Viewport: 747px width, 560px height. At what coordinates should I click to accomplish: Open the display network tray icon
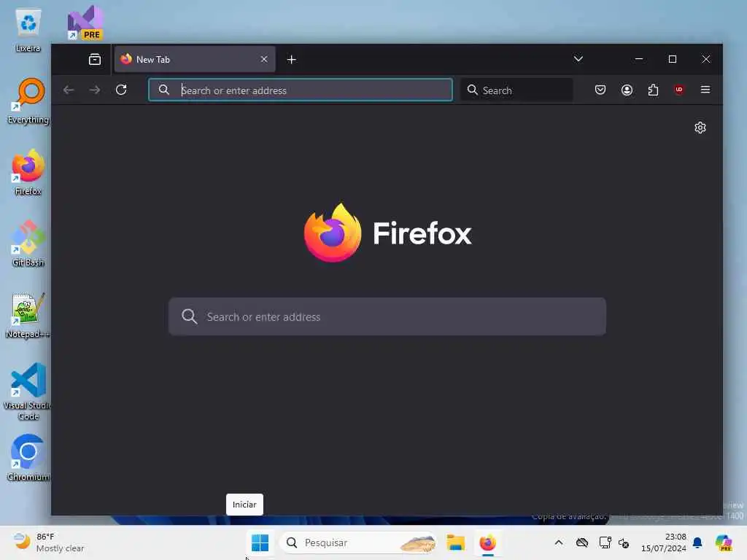pos(605,542)
